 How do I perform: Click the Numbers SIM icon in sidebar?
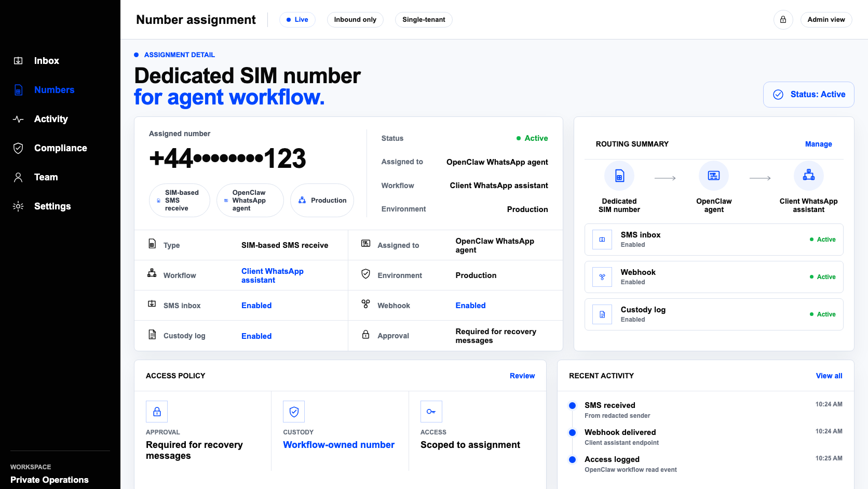(x=18, y=90)
